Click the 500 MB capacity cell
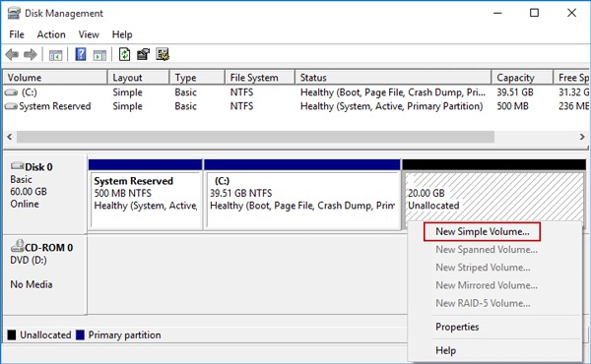Image resolution: width=591 pixels, height=364 pixels. [x=512, y=106]
